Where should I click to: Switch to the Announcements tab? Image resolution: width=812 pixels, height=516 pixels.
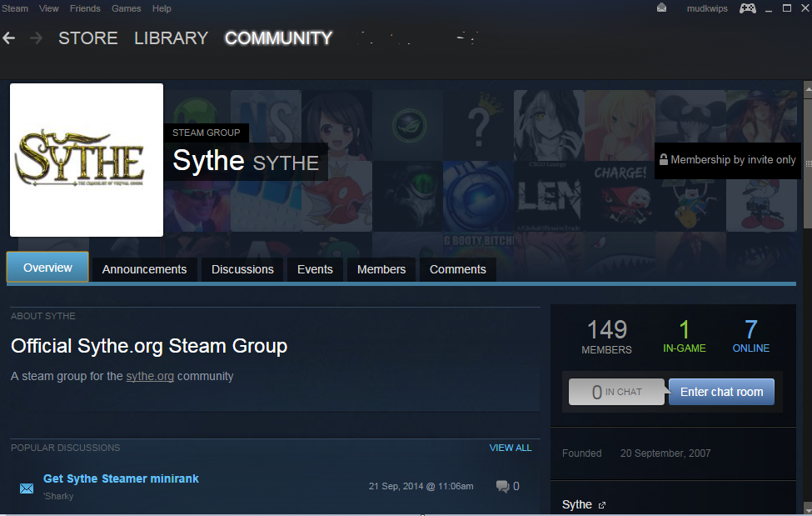point(144,269)
